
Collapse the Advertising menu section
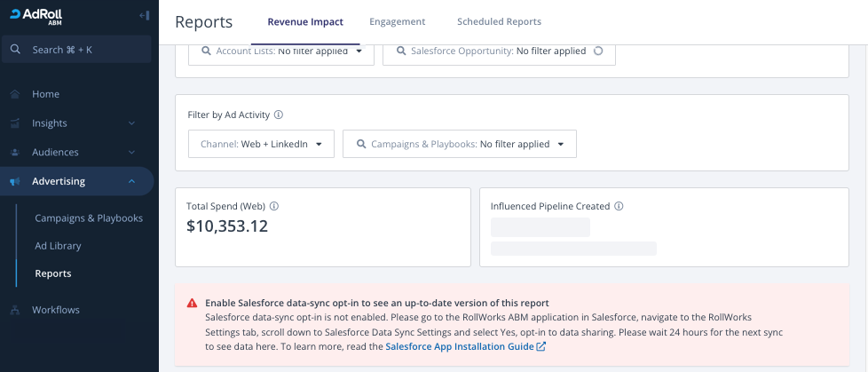point(131,182)
